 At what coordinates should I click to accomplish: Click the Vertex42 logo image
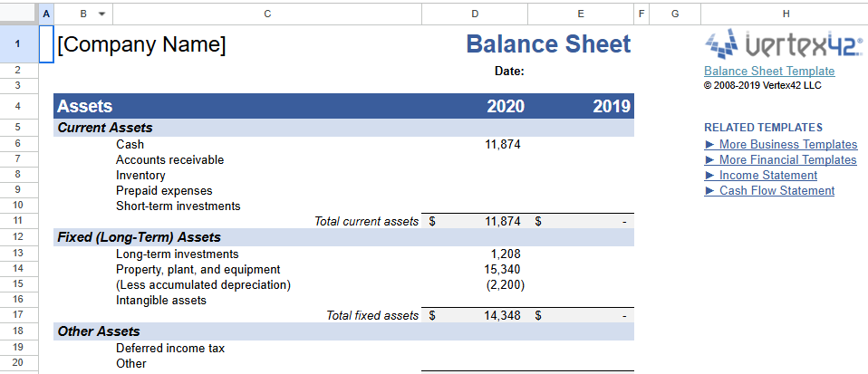pos(784,43)
